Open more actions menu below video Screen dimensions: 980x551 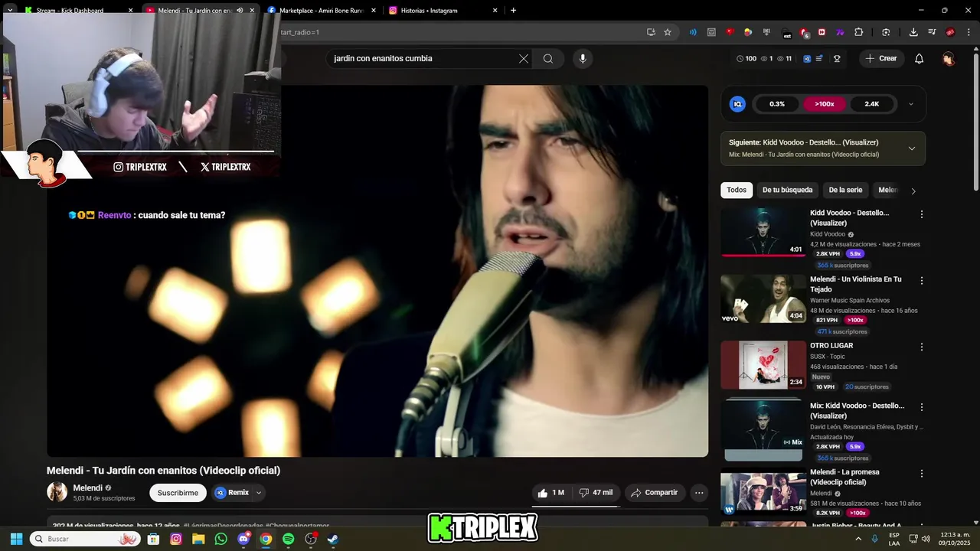(x=699, y=493)
